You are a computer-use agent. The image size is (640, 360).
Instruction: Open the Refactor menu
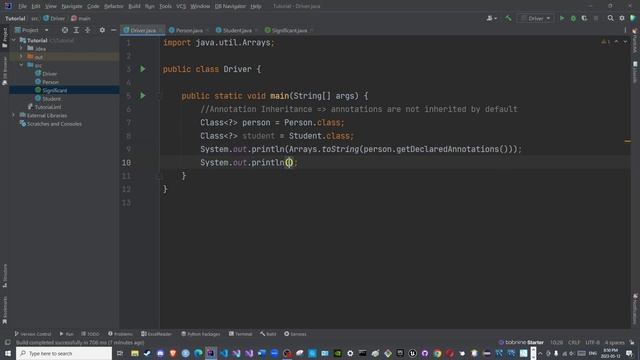(113, 6)
